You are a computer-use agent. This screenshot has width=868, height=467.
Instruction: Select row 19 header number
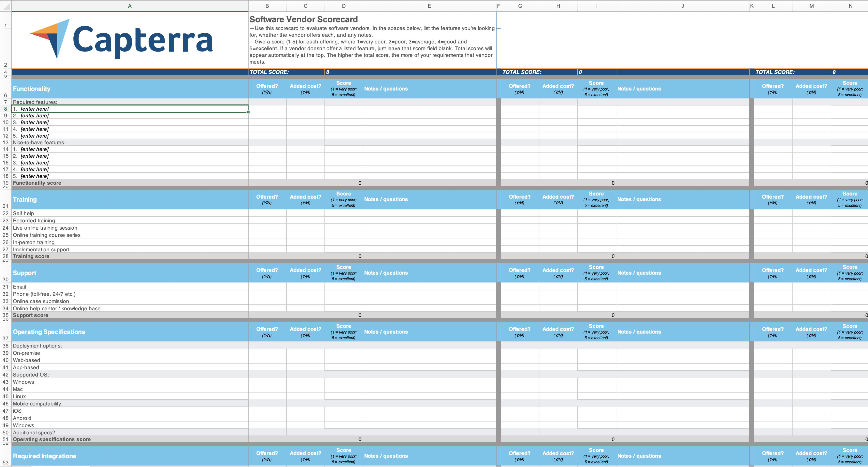[5, 183]
